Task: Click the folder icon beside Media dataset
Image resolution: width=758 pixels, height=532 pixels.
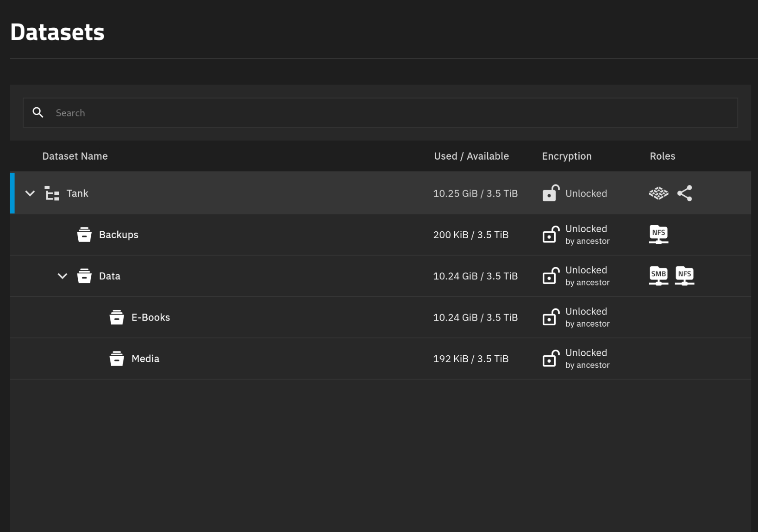Action: click(117, 358)
